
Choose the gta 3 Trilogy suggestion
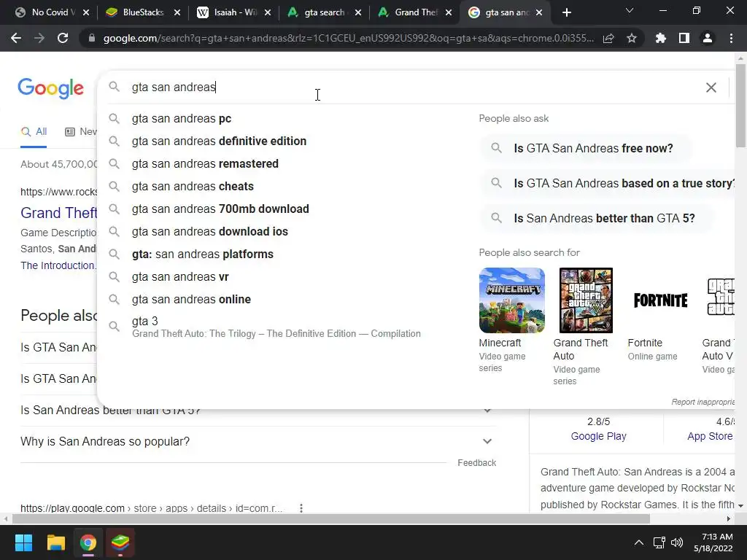pyautogui.click(x=276, y=327)
